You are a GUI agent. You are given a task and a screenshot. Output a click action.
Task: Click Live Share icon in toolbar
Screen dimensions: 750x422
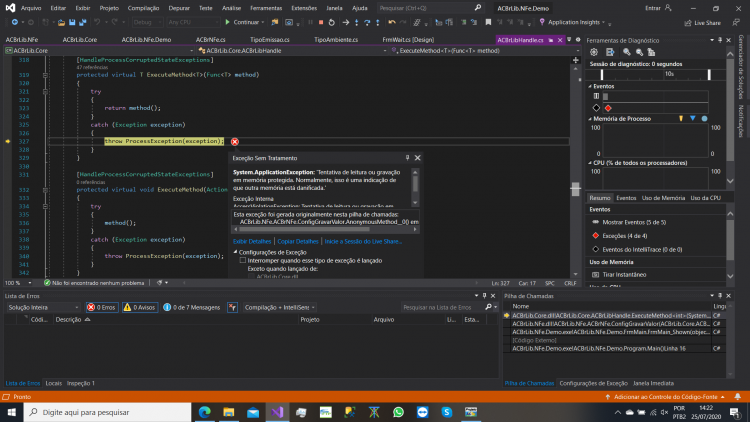(x=688, y=22)
